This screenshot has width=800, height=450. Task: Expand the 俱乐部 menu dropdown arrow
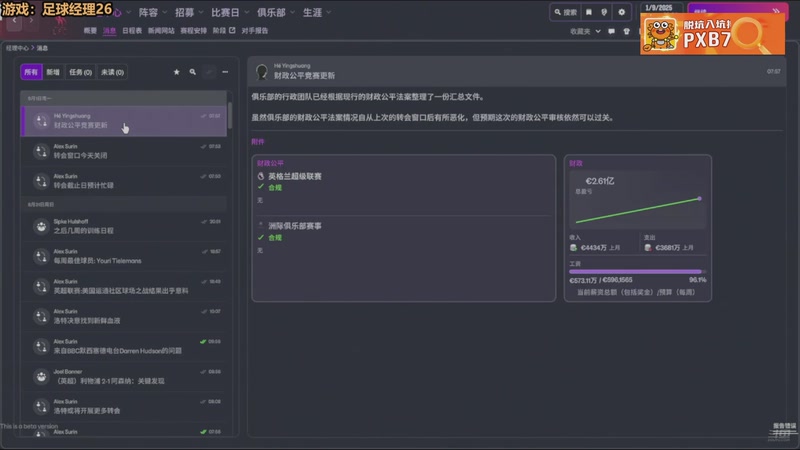pos(292,12)
